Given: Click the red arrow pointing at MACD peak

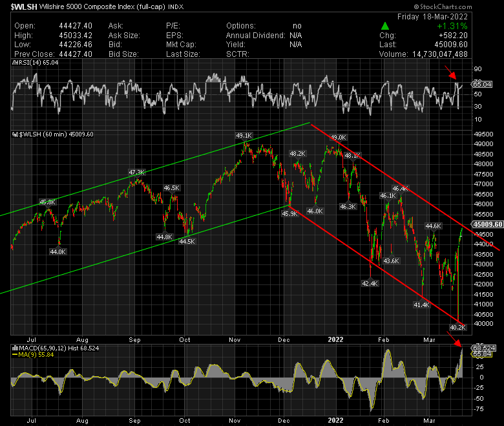Looking at the screenshot, I should click(453, 345).
